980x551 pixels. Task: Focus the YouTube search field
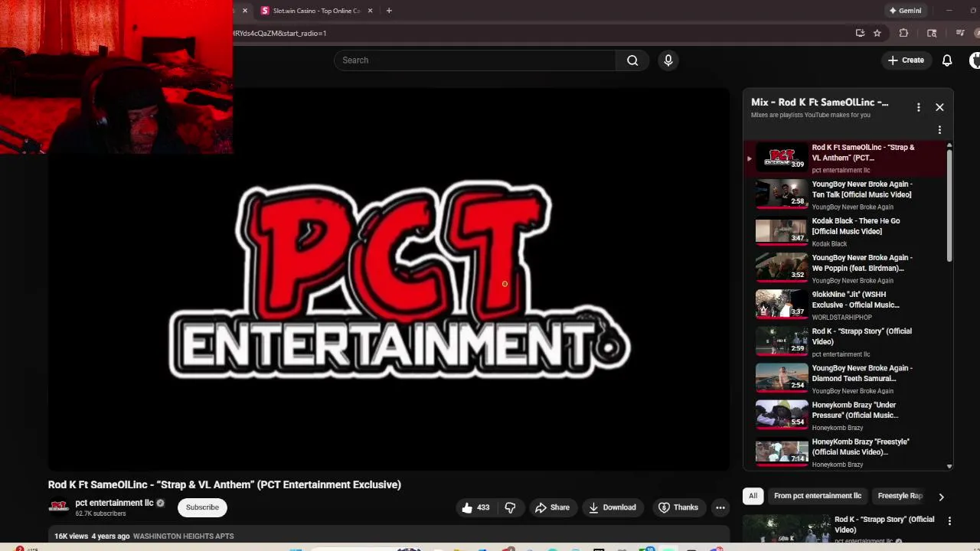[x=475, y=60]
